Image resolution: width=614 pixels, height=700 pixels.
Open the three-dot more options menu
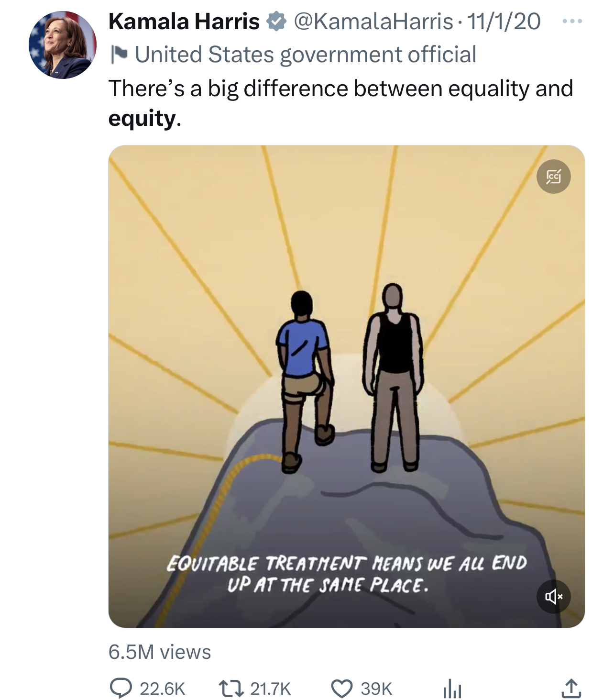pyautogui.click(x=572, y=22)
